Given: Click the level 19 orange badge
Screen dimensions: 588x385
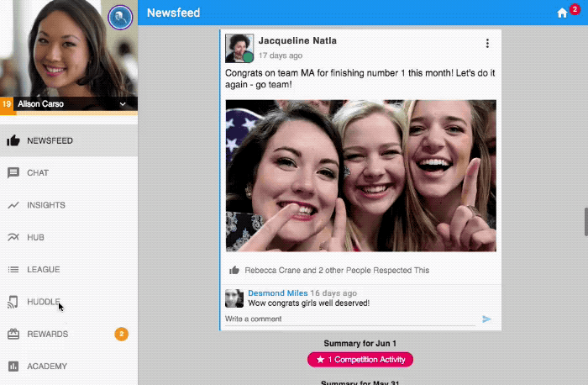Looking at the screenshot, I should pyautogui.click(x=7, y=104).
